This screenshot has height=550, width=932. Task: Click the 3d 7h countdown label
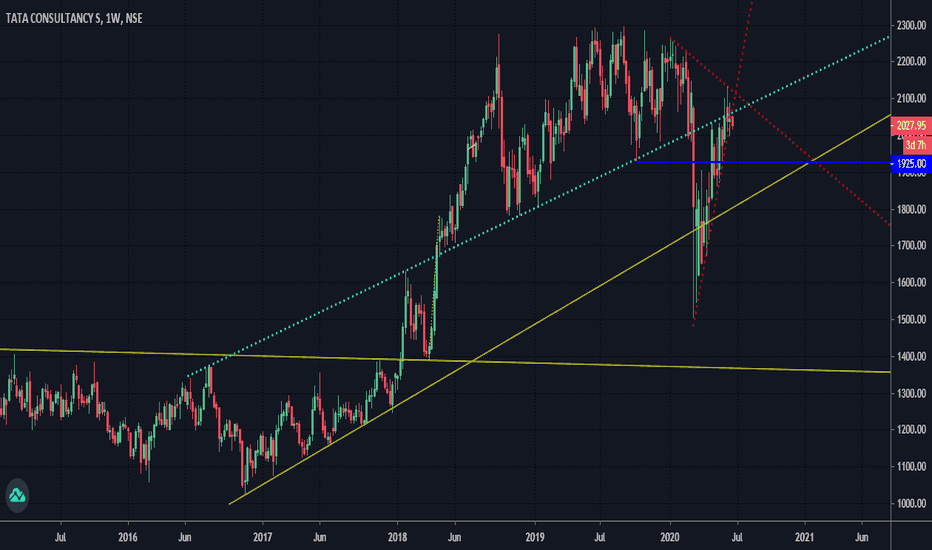click(916, 145)
